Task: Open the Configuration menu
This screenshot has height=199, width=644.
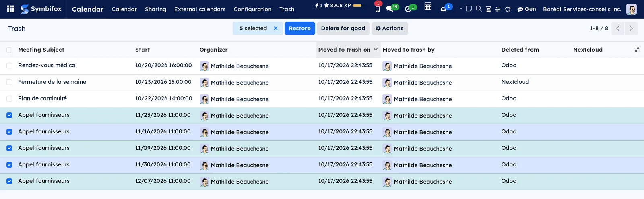Action: coord(252,9)
